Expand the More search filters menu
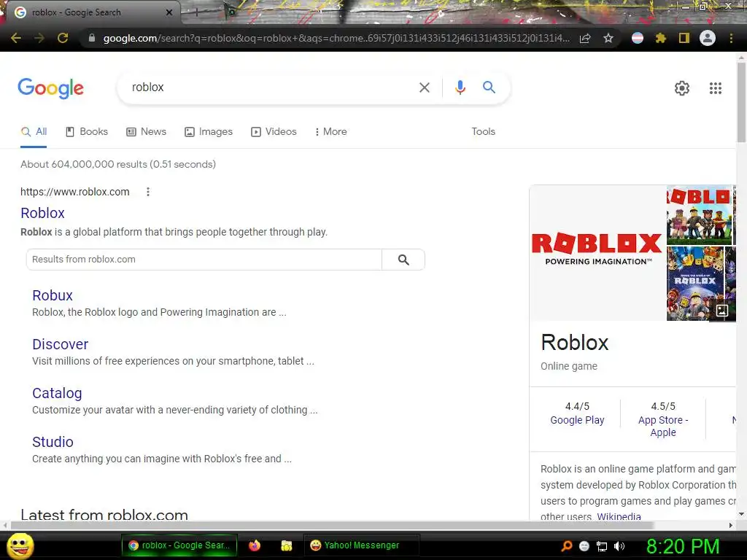 click(x=330, y=132)
